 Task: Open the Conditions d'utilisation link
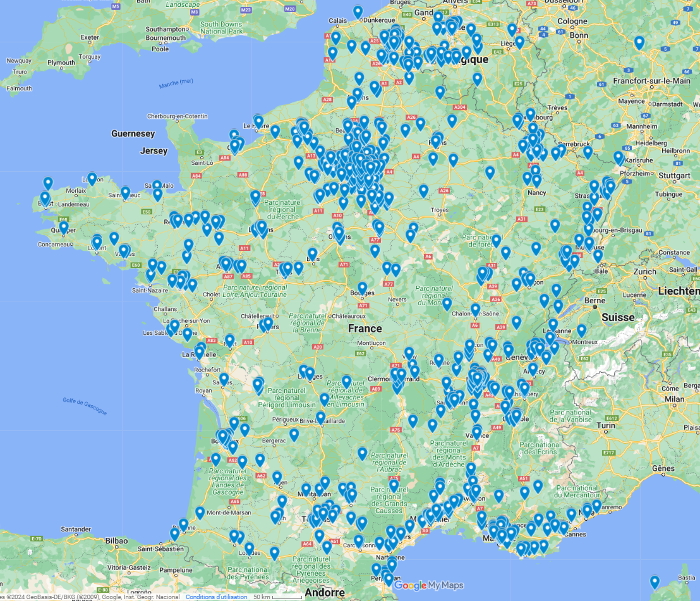tap(216, 597)
